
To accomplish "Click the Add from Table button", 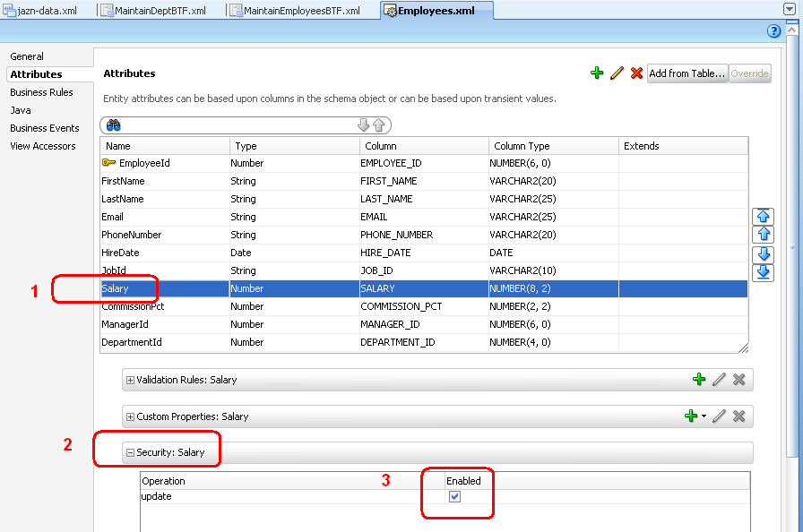I will pos(686,73).
